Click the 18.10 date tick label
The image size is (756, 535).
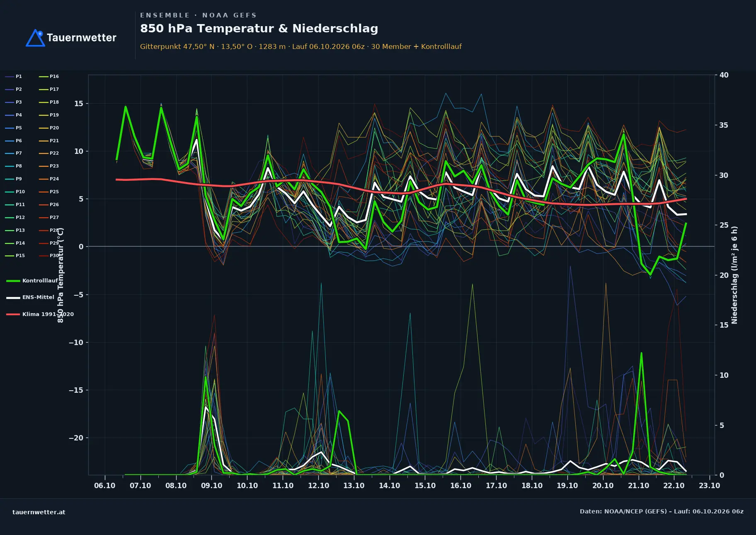(532, 486)
